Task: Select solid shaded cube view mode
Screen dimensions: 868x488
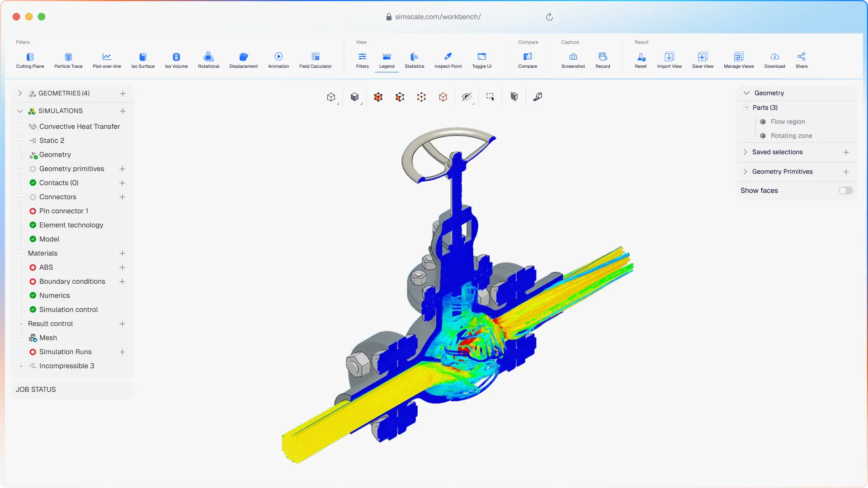Action: pos(355,97)
